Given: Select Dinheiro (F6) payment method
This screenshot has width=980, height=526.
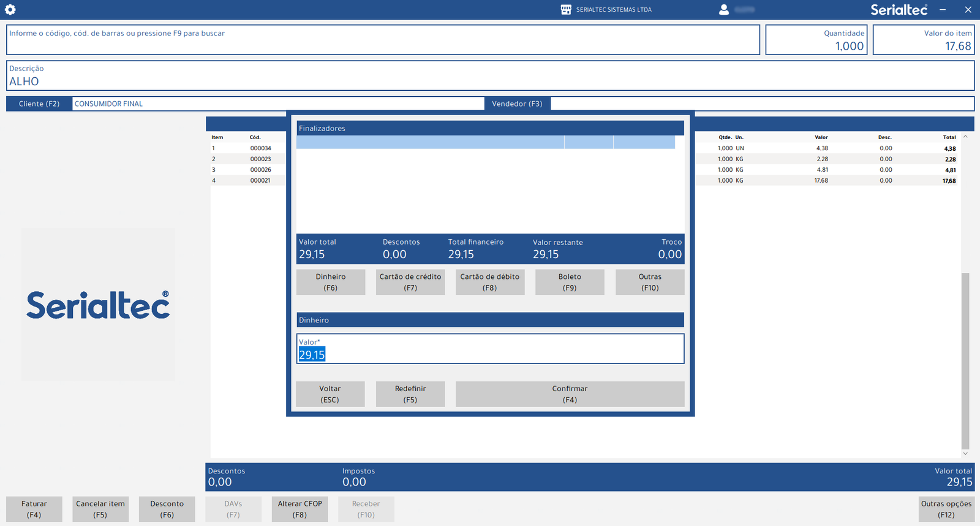Looking at the screenshot, I should coord(331,282).
